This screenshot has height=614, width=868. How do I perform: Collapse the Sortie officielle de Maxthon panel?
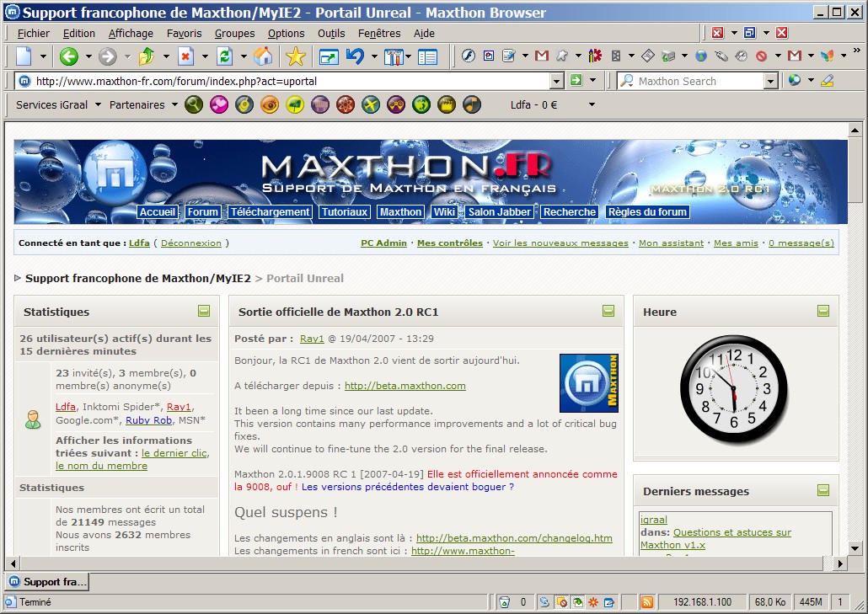click(608, 311)
